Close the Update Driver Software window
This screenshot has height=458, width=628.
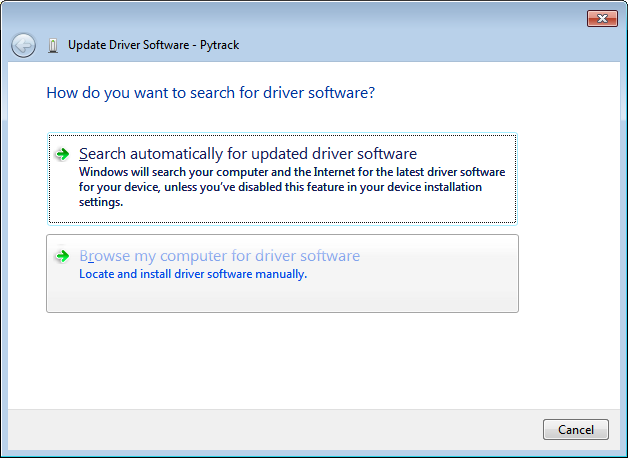tap(600, 18)
